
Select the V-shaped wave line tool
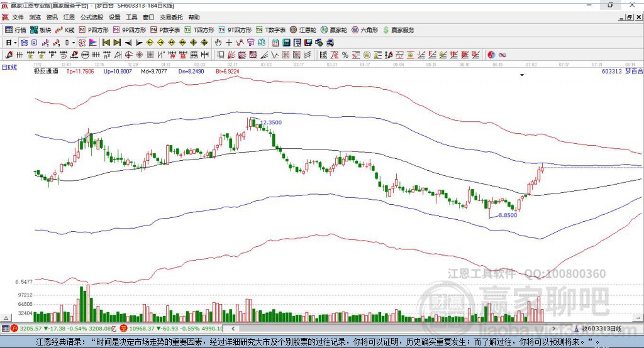point(275,55)
